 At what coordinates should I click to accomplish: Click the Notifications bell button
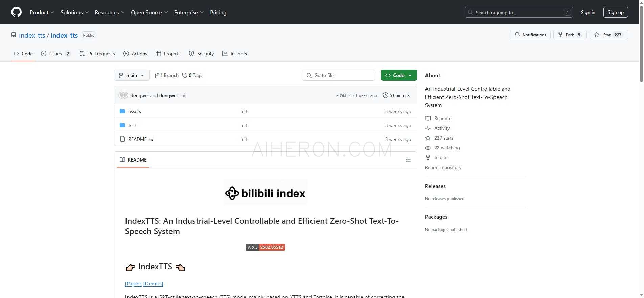pyautogui.click(x=530, y=35)
